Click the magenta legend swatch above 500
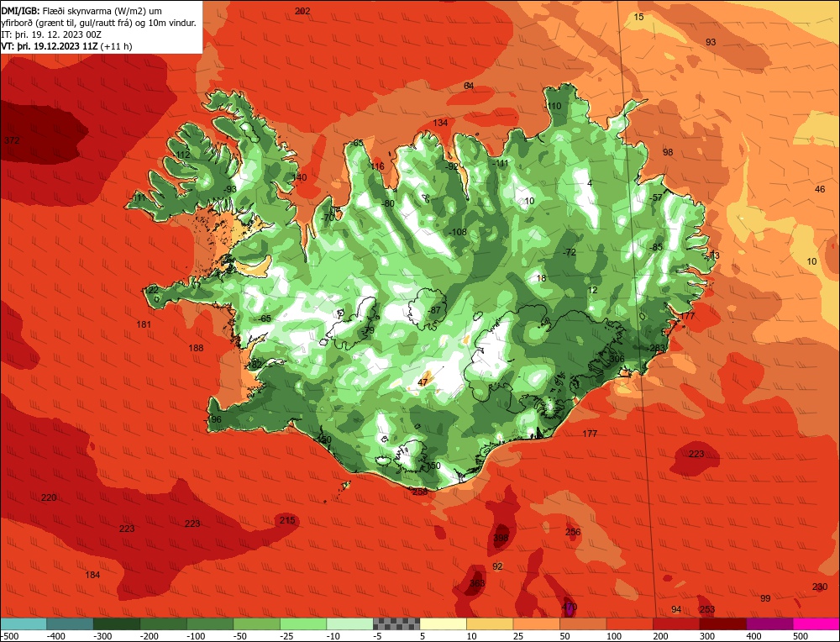The image size is (840, 642). (x=816, y=624)
